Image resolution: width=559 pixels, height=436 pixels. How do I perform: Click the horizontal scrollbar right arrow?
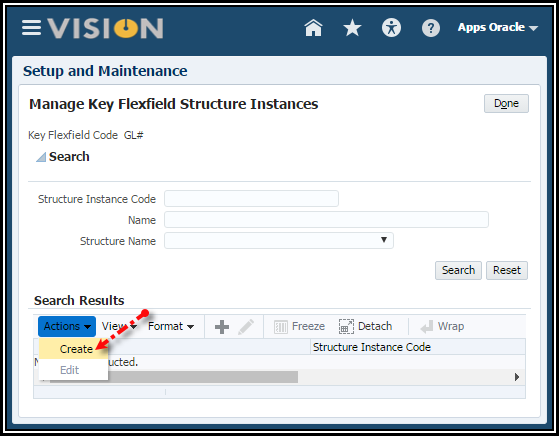click(x=517, y=377)
